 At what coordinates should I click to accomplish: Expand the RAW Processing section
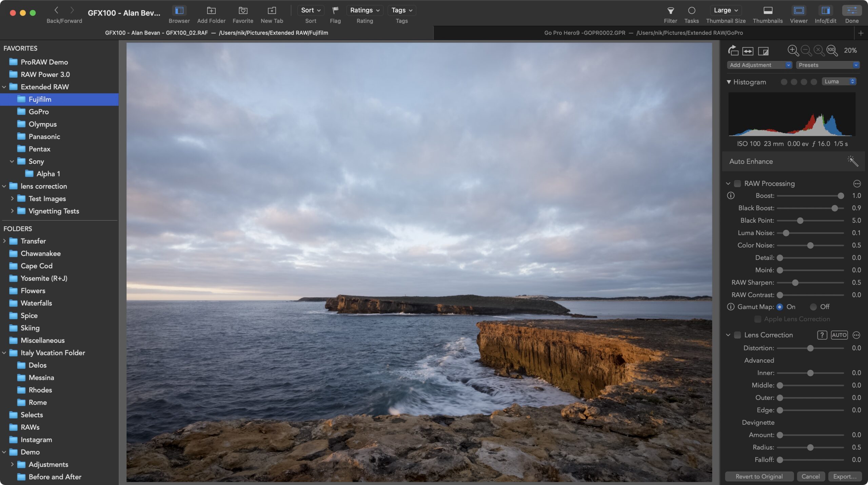(728, 183)
